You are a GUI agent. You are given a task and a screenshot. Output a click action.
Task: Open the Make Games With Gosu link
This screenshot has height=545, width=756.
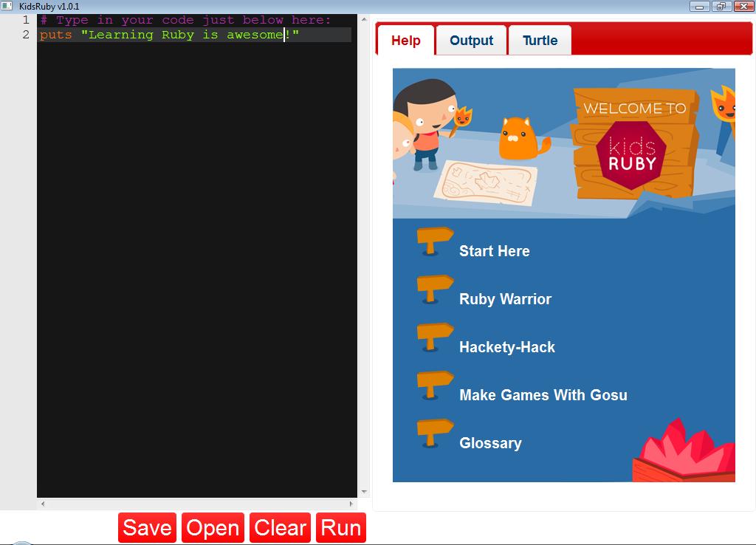[543, 395]
